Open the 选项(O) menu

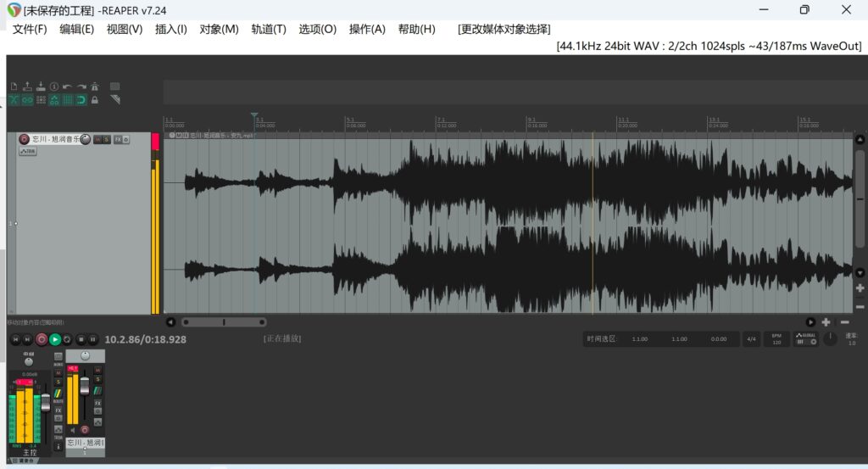pos(318,30)
